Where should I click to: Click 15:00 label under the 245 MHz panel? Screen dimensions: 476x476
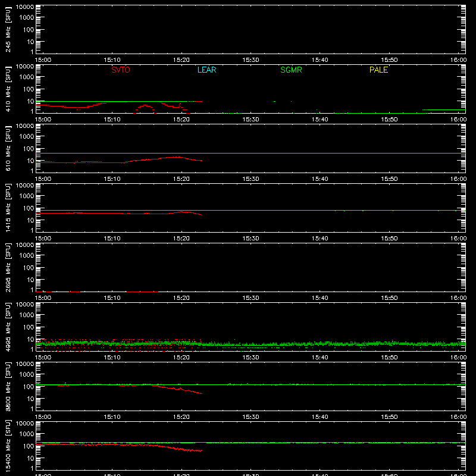coord(43,60)
